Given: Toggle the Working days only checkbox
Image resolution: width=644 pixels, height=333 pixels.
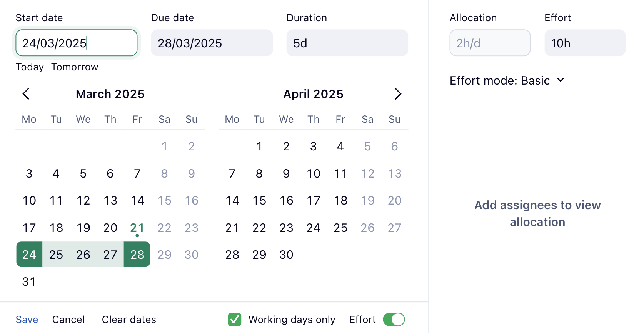Looking at the screenshot, I should pos(235,320).
